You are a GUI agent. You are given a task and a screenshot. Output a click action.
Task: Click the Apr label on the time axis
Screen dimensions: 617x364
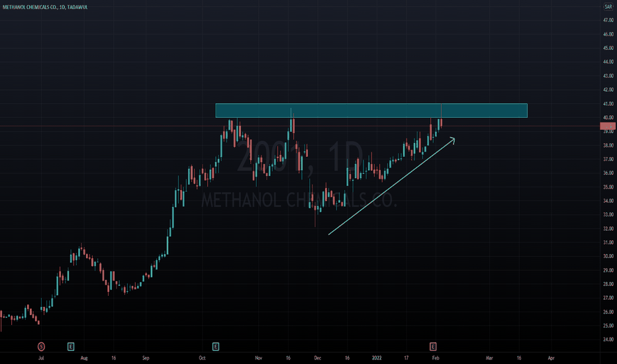(551, 358)
